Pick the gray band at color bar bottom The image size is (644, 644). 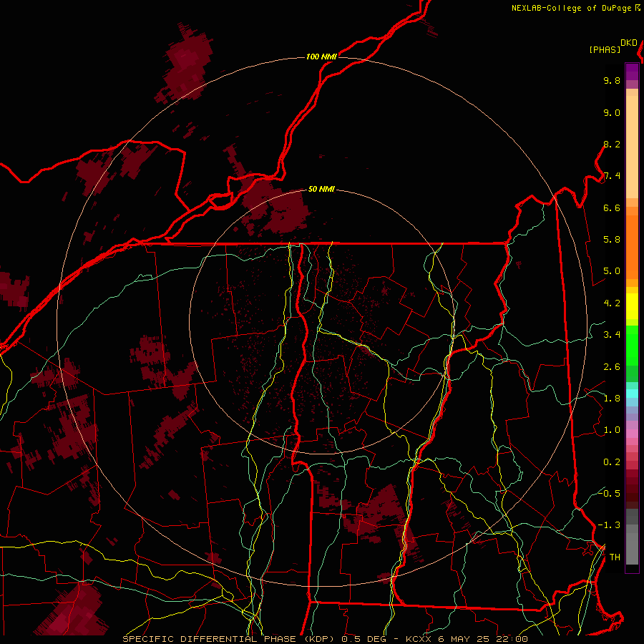[632, 545]
